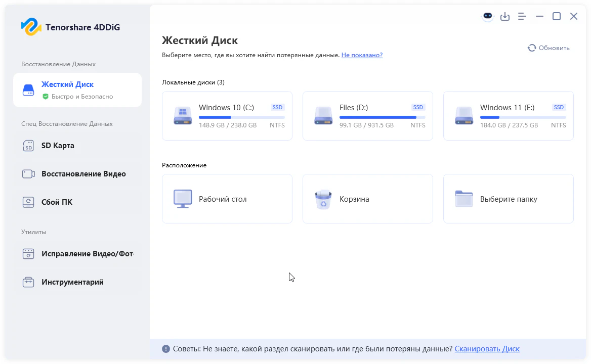Click the Исправление Видео/Фото repair icon
Screen dimensions: 591x364
pos(28,254)
